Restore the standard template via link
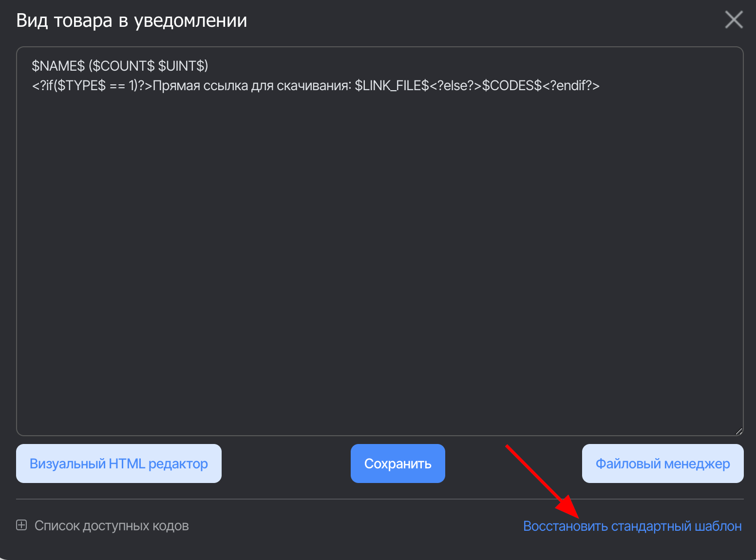 (x=632, y=526)
